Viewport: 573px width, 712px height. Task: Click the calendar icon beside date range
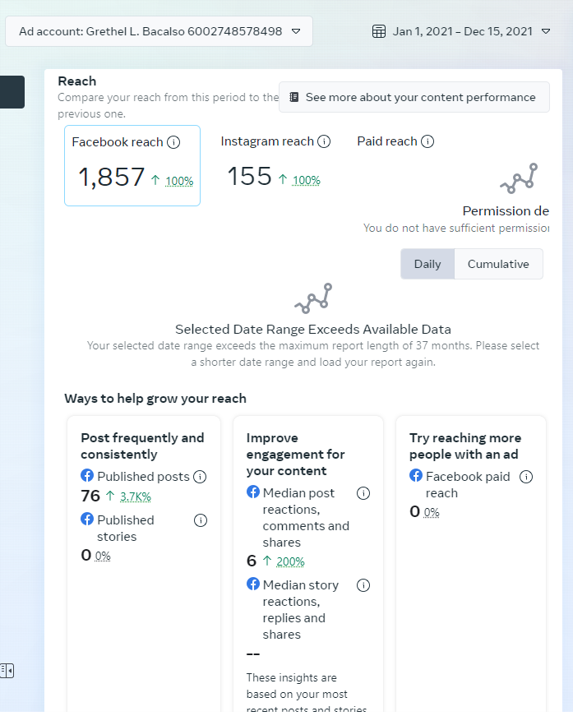(379, 31)
